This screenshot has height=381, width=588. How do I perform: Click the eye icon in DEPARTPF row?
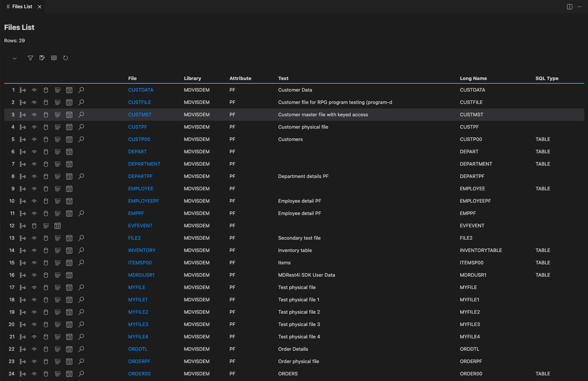(x=34, y=176)
